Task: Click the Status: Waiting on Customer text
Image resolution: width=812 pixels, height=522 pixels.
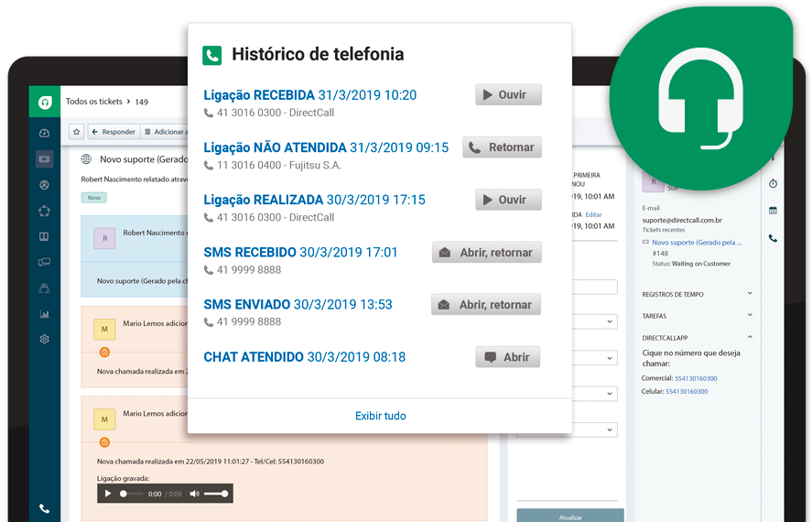Action: tap(691, 264)
